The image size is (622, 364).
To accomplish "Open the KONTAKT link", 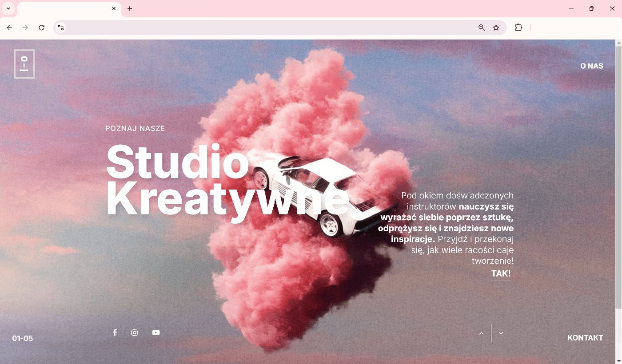I will click(585, 338).
